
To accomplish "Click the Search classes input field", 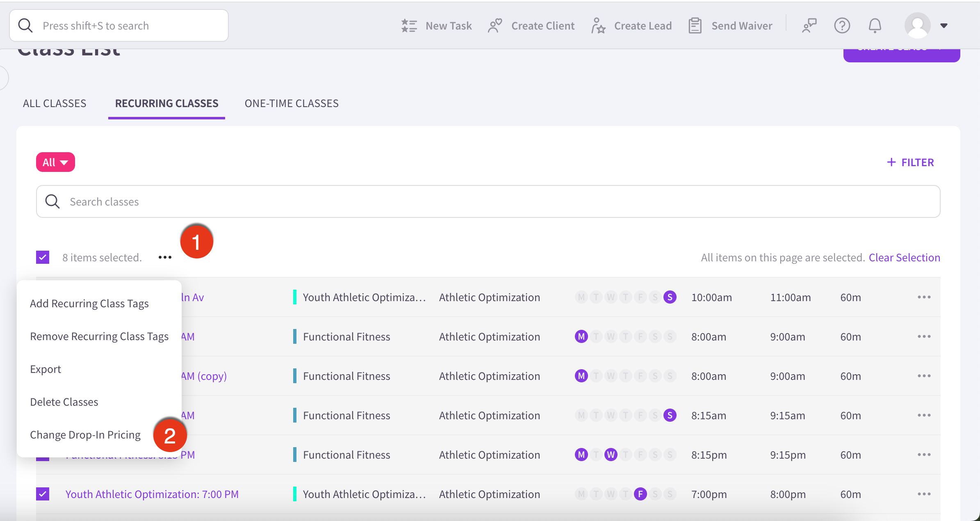I will (488, 201).
